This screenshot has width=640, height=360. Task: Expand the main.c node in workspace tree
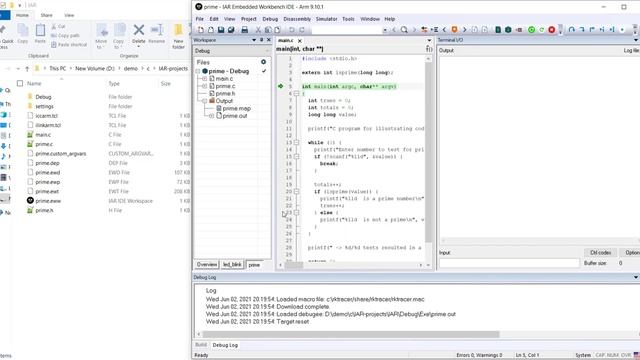tap(205, 79)
